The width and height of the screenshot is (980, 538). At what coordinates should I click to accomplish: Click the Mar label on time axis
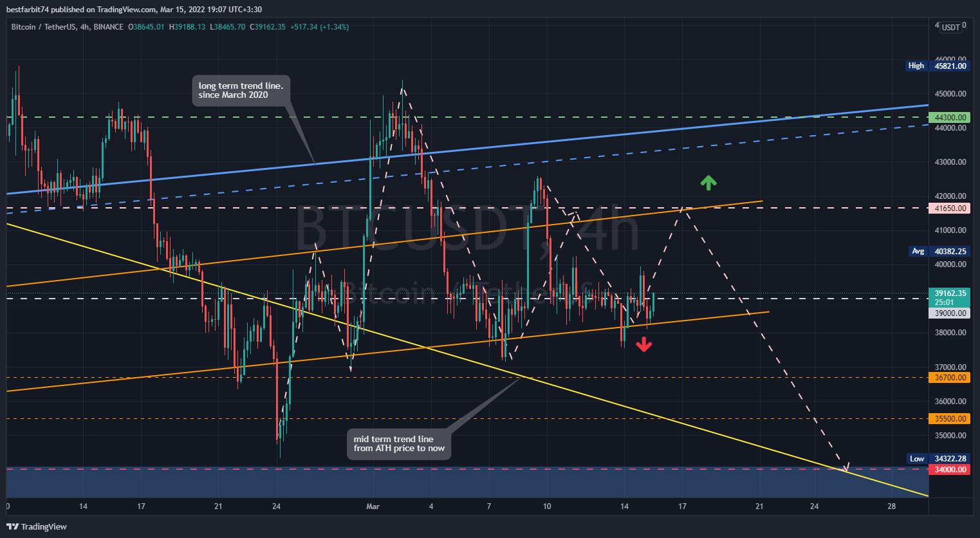[x=373, y=506]
